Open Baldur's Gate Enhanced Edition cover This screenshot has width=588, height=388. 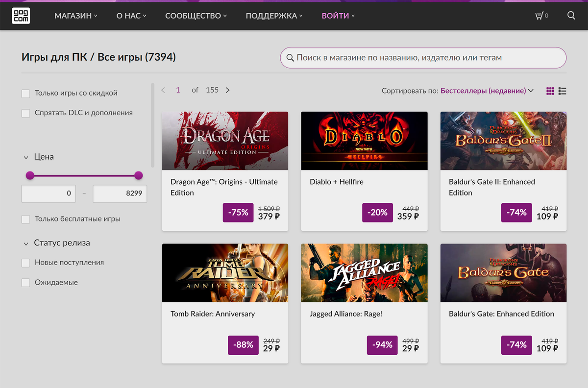503,273
